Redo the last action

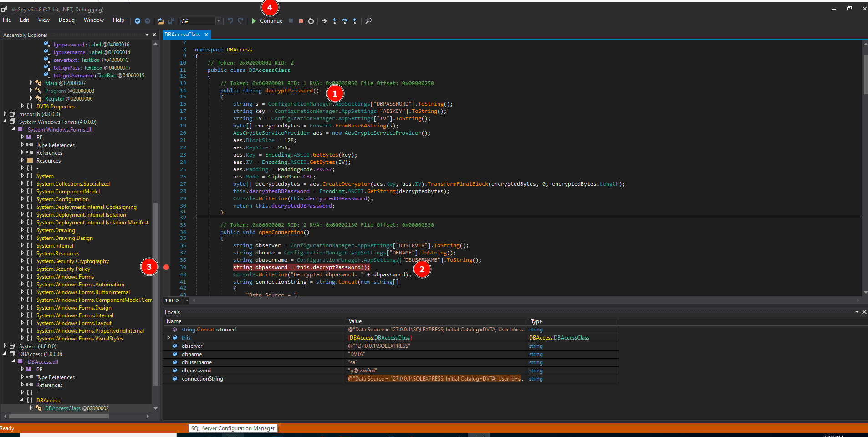click(240, 21)
